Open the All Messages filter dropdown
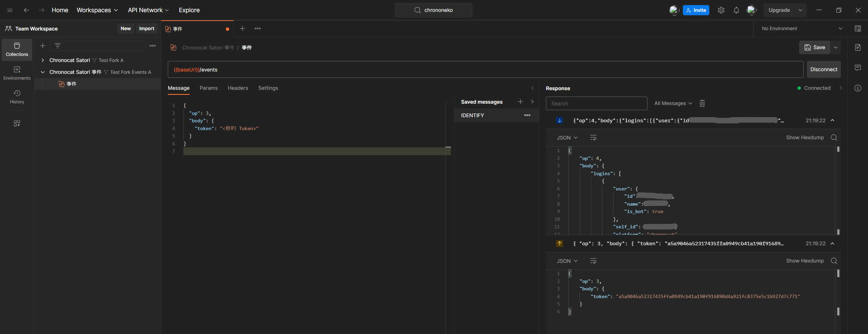 (x=673, y=103)
